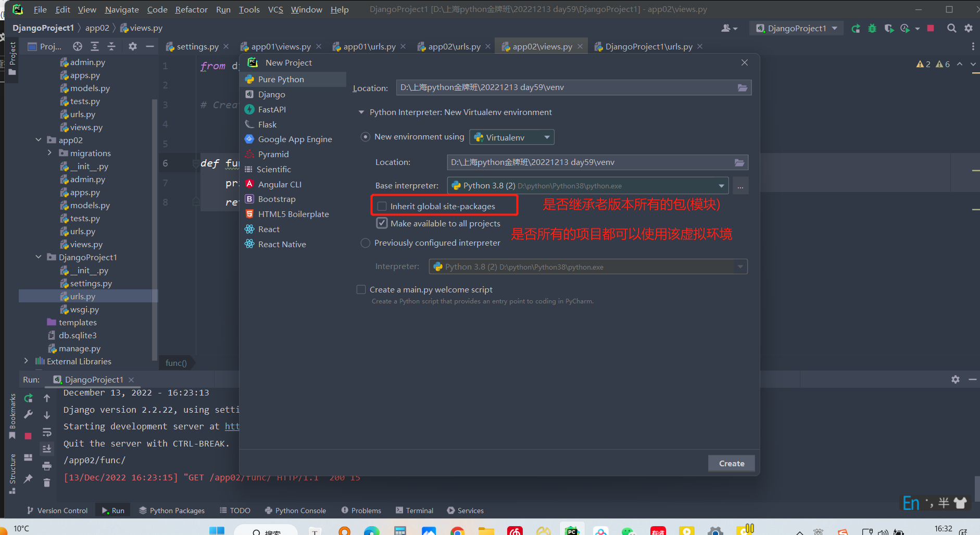Switch to settings.py editor tab
The width and height of the screenshot is (980, 535).
(197, 46)
